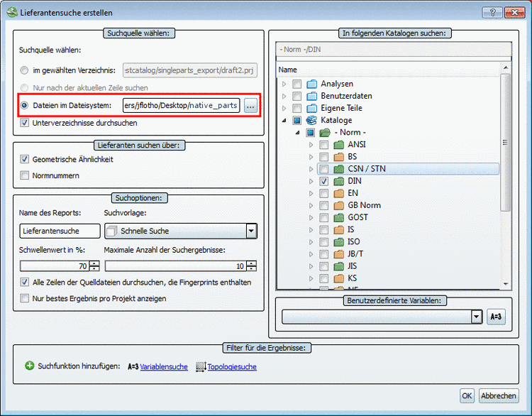Click the ISO folder icon

338,242
